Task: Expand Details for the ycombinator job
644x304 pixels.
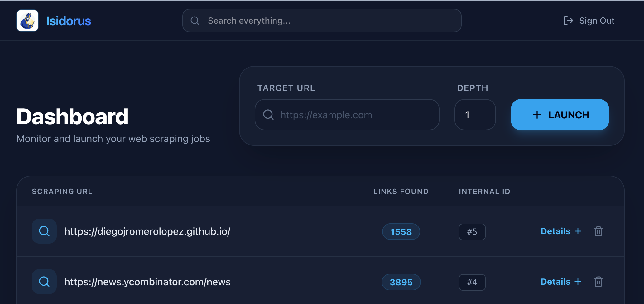Action: (561, 282)
